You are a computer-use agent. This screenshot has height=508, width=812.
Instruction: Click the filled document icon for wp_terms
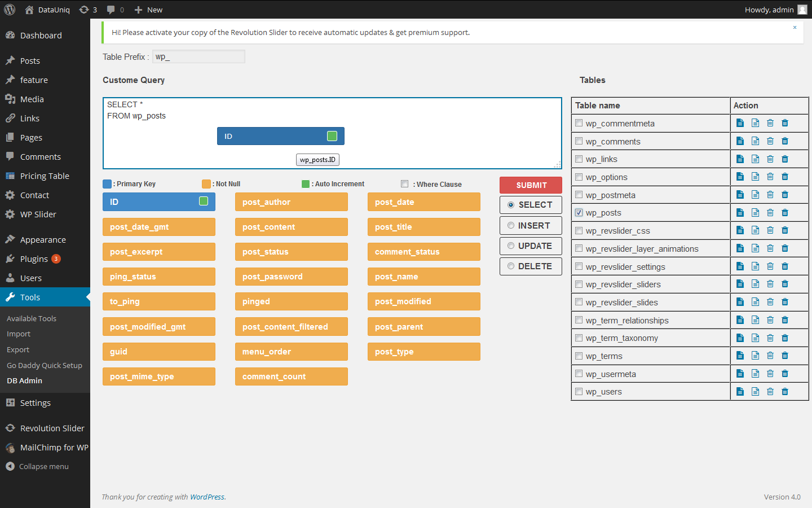coord(740,356)
